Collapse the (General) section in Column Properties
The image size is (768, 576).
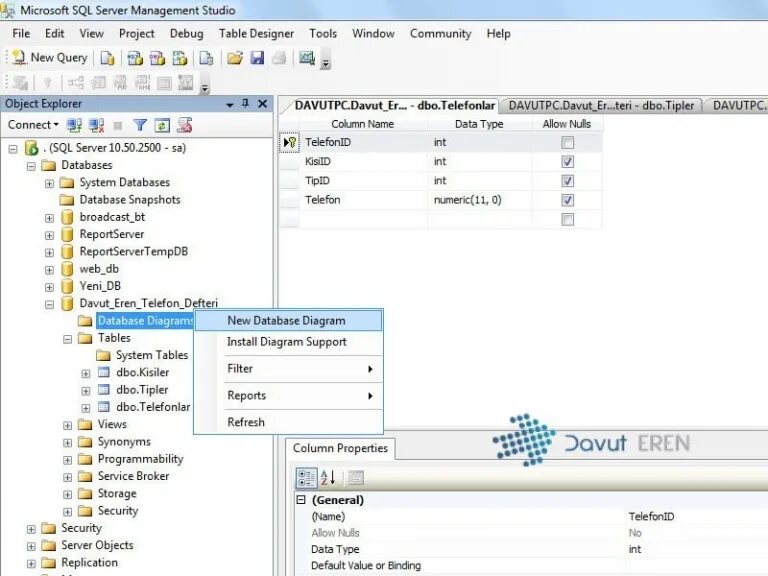(301, 500)
